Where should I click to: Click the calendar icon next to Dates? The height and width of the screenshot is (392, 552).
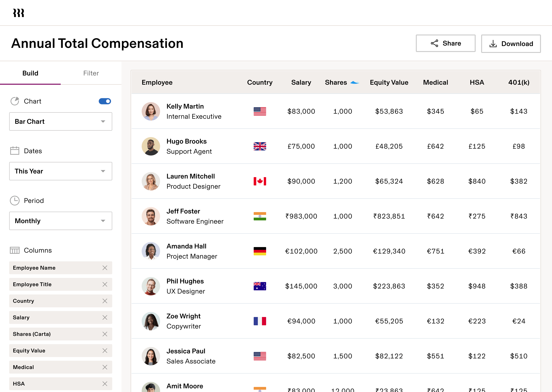14,150
